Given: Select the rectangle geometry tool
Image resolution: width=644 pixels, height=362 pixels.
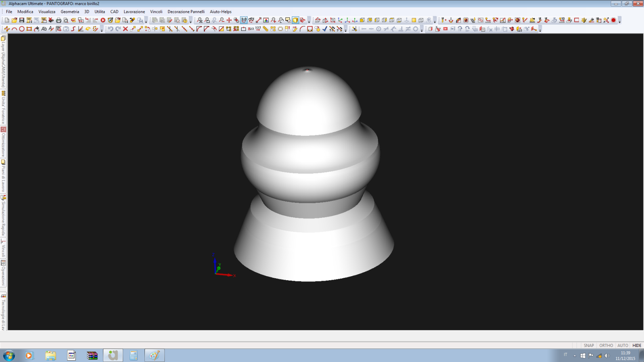Looking at the screenshot, I should [29, 29].
